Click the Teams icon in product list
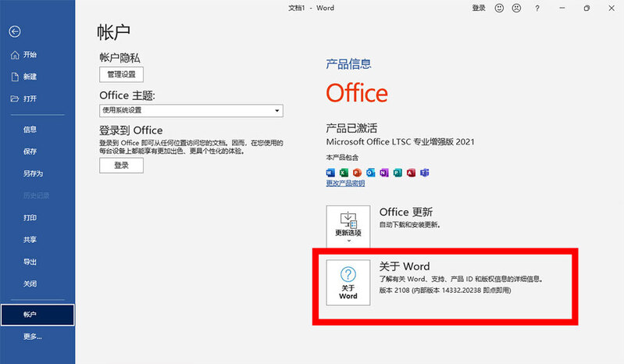Image resolution: width=624 pixels, height=364 pixels. tap(424, 172)
